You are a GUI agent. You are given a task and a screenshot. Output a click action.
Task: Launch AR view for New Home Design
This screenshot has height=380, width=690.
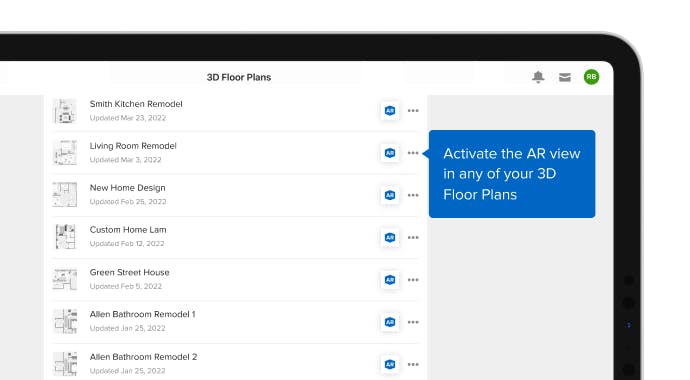[x=390, y=195]
